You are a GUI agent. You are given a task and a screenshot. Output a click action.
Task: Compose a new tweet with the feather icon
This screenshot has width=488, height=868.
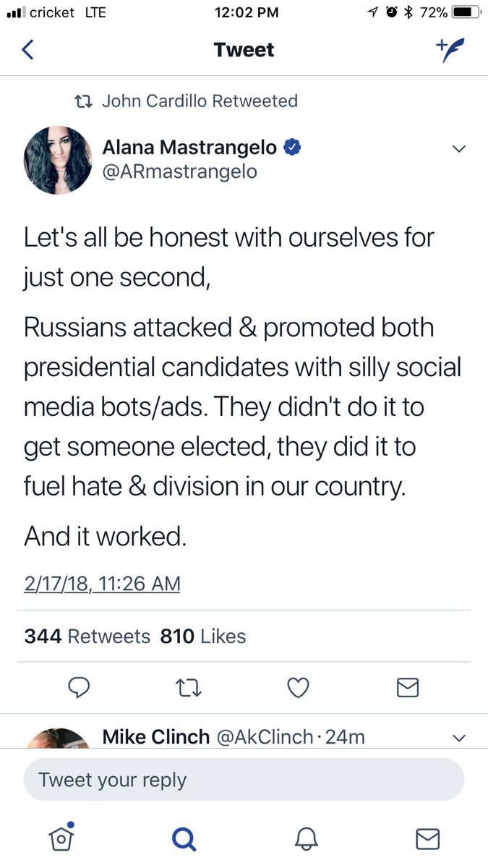[x=450, y=50]
